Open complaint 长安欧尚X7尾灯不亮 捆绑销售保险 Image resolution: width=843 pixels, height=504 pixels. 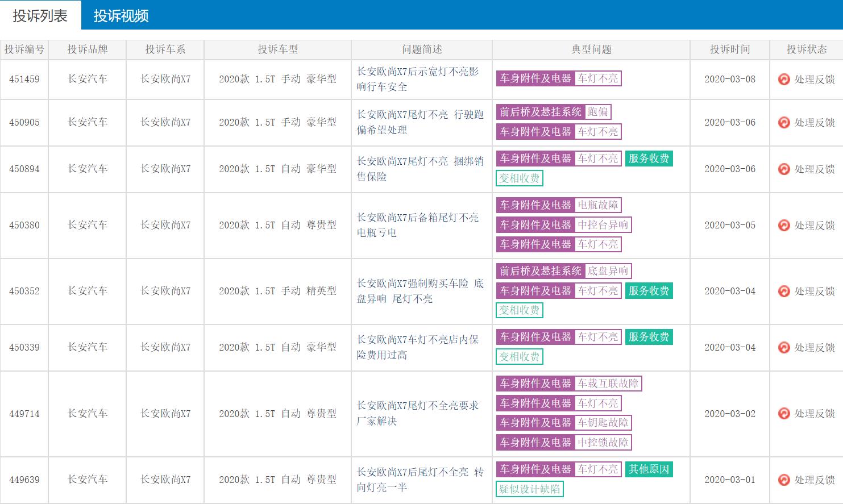pos(420,169)
